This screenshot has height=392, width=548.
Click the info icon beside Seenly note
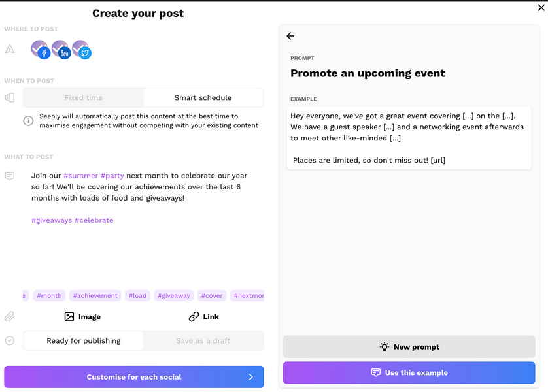click(x=28, y=121)
